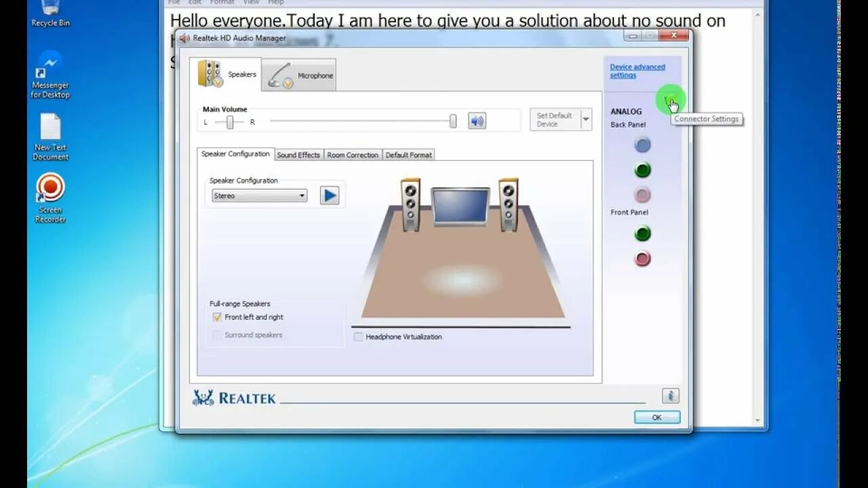Switch to the Sound Effects tab
This screenshot has height=488, width=868.
(298, 155)
